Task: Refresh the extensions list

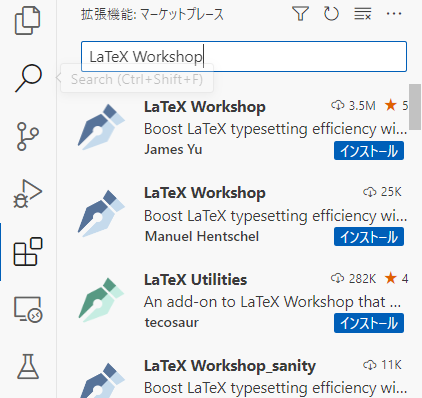Action: pos(331,14)
